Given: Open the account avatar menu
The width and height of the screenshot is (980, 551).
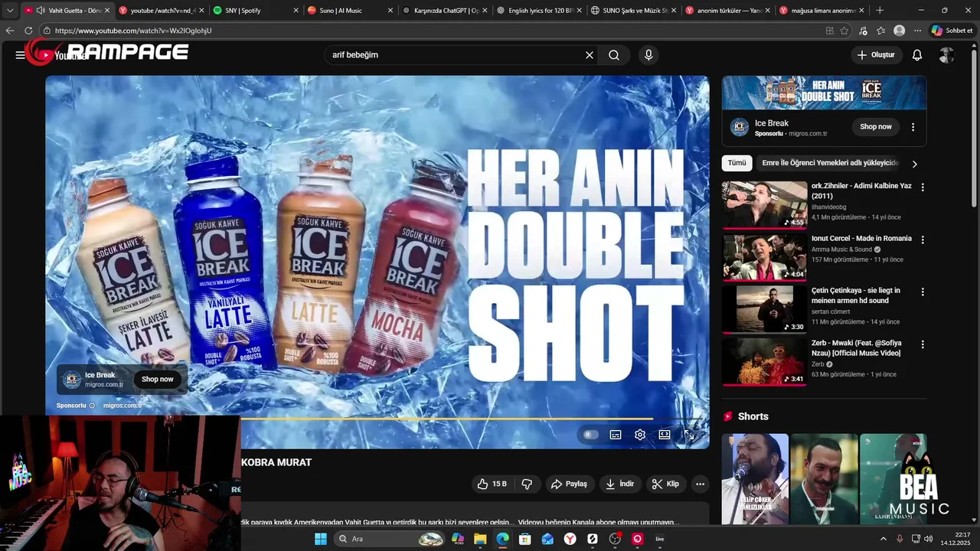Looking at the screenshot, I should [x=947, y=55].
